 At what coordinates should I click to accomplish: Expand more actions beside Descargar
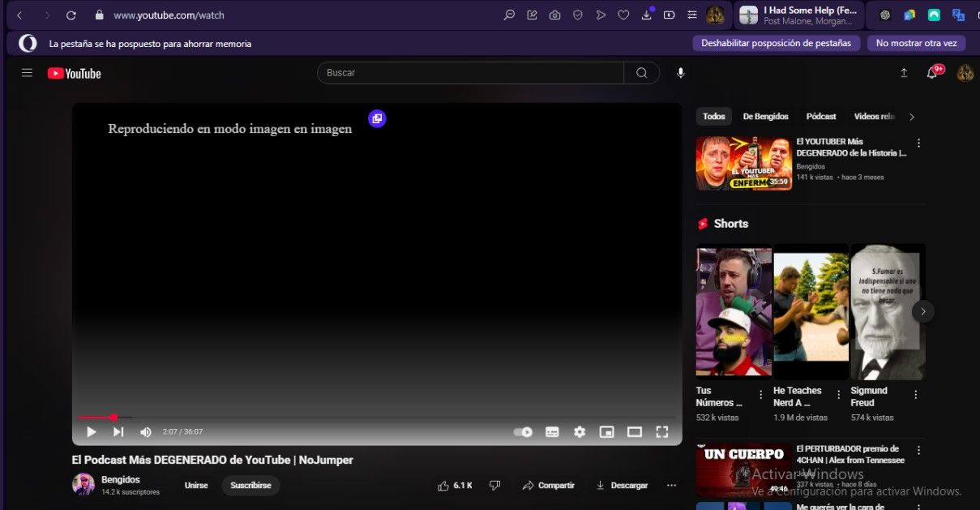click(x=671, y=486)
